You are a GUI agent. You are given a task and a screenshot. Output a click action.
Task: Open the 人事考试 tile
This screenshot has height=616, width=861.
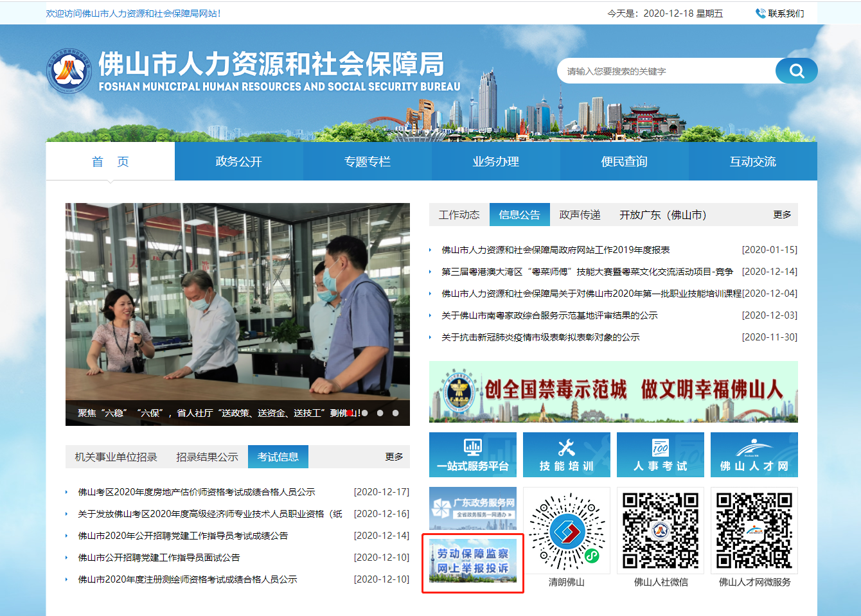(660, 455)
